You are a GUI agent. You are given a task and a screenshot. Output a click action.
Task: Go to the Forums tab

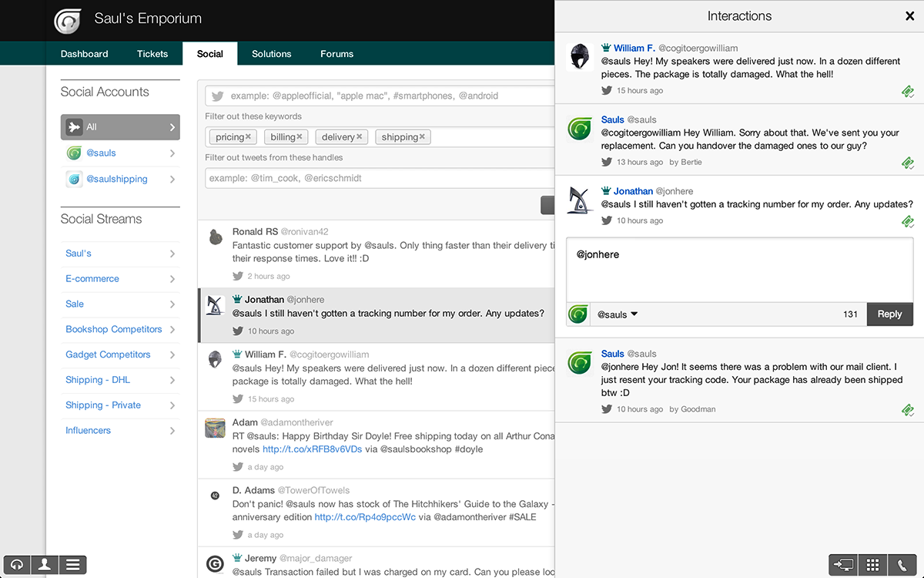[x=336, y=54]
